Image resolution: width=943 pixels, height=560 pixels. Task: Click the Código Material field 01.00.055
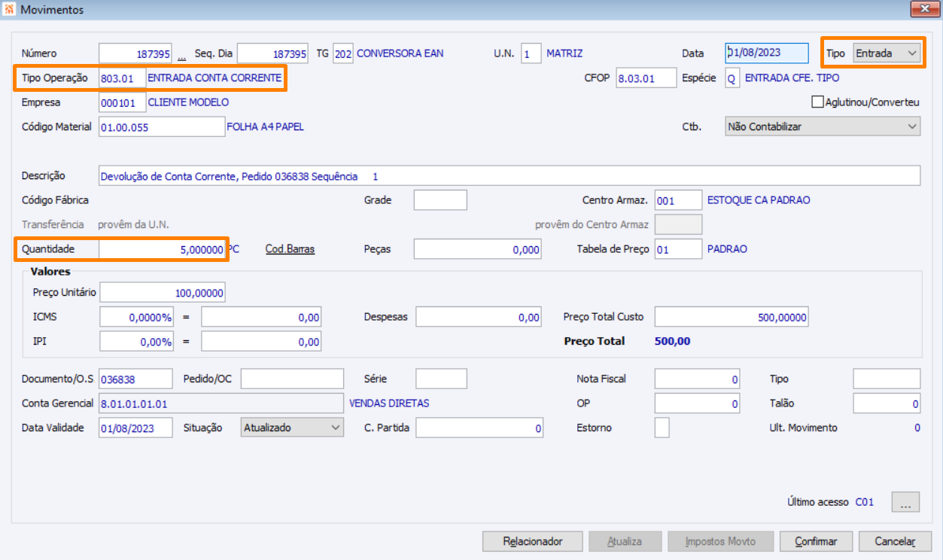pos(162,126)
